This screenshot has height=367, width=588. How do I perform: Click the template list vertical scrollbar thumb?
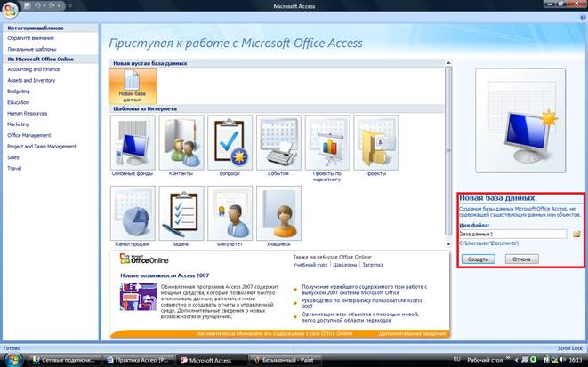point(448,150)
